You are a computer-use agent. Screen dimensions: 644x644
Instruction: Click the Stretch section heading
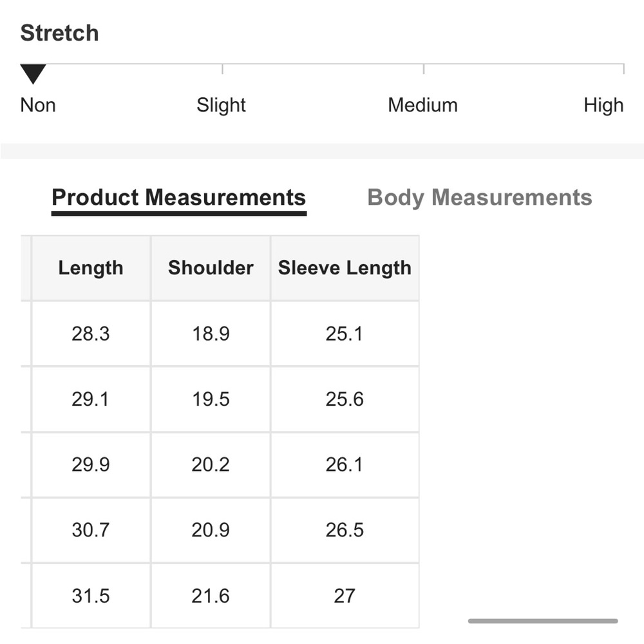pos(59,33)
